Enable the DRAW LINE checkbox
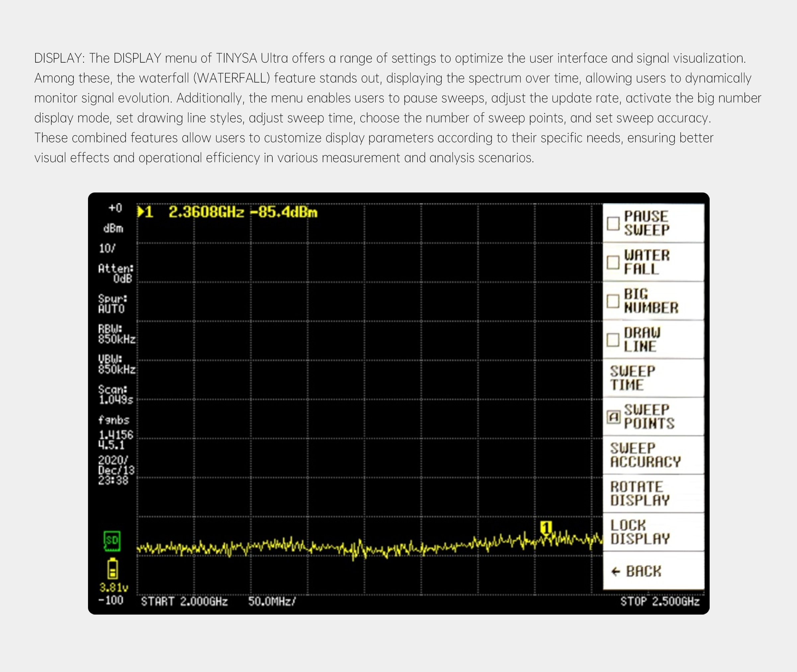The width and height of the screenshot is (797, 672). 613,340
